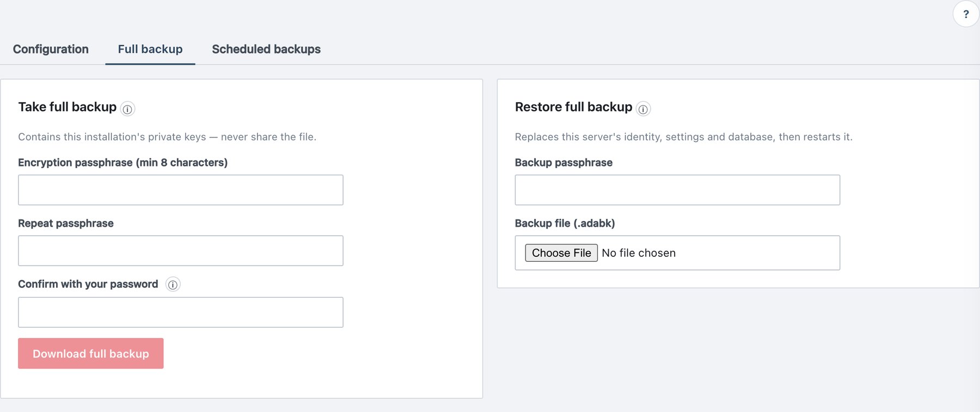Switch to the Configuration tab
The height and width of the screenshot is (412, 980).
[x=51, y=49]
